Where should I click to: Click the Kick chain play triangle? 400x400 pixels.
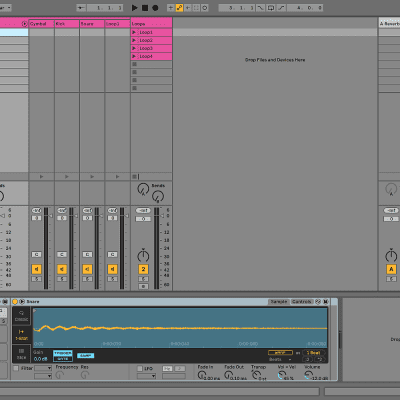coord(67,177)
